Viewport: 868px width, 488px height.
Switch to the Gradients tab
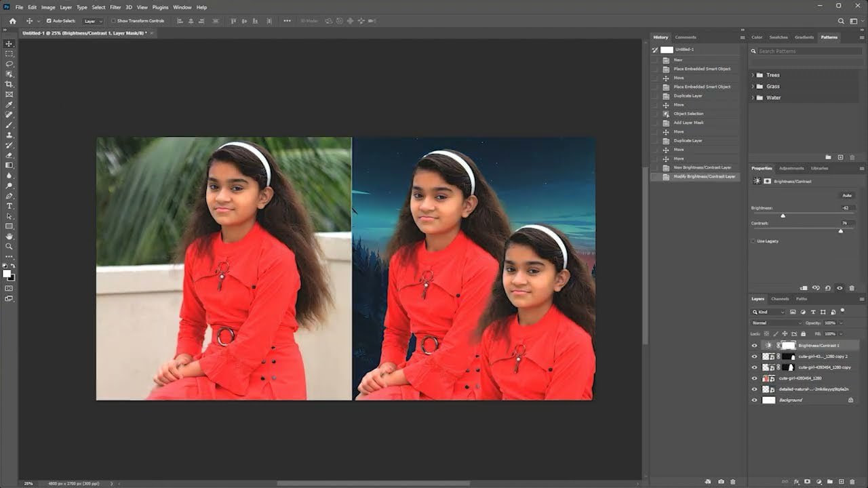804,37
